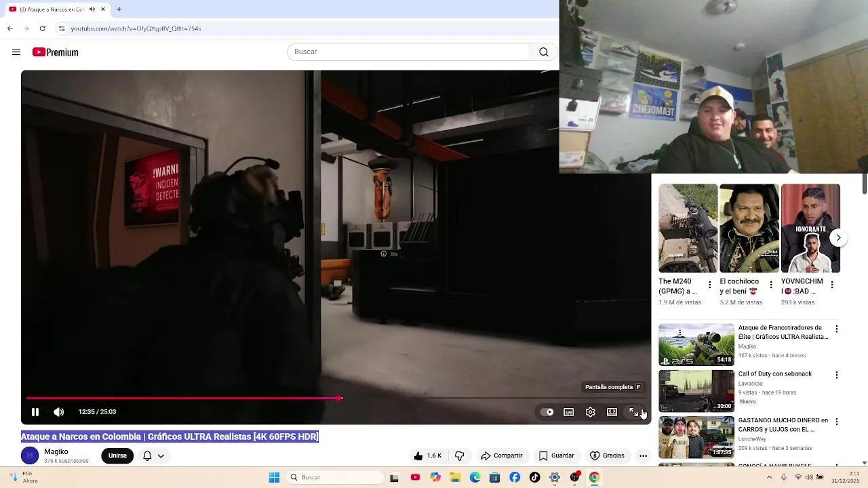
Task: Click the browser forward arrow
Action: 26,28
